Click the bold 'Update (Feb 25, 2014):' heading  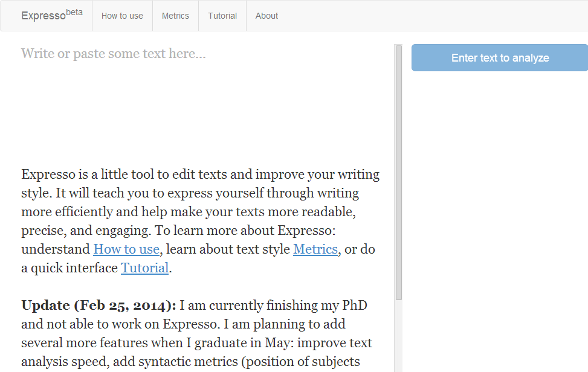pyautogui.click(x=99, y=306)
